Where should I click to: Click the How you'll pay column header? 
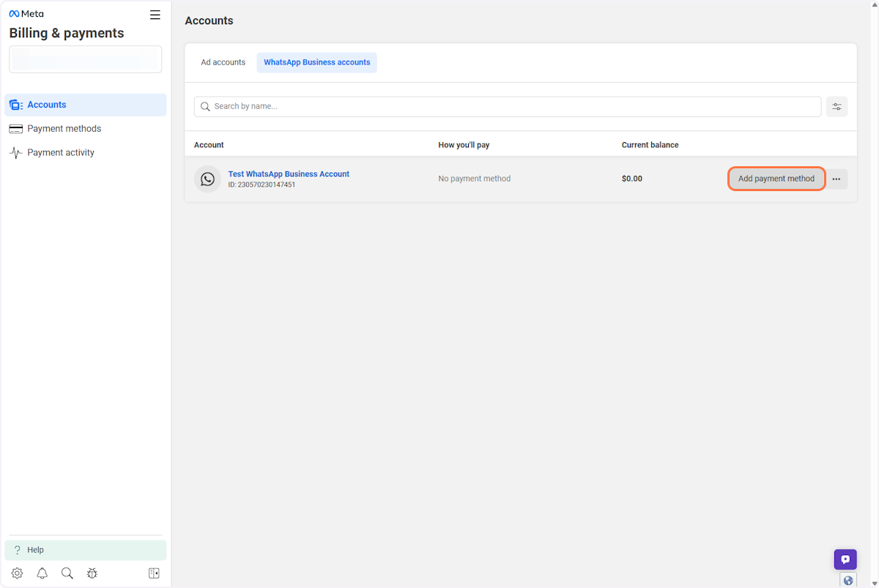464,145
